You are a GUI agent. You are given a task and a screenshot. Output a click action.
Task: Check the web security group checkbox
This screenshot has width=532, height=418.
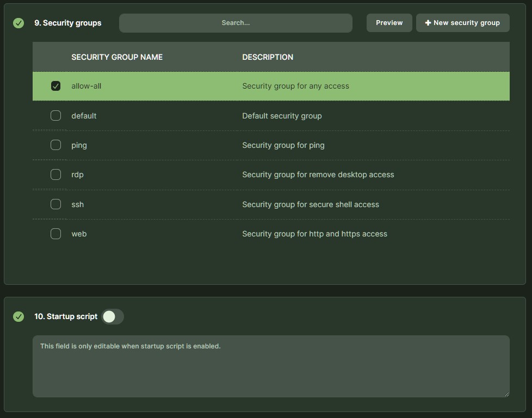coord(55,234)
